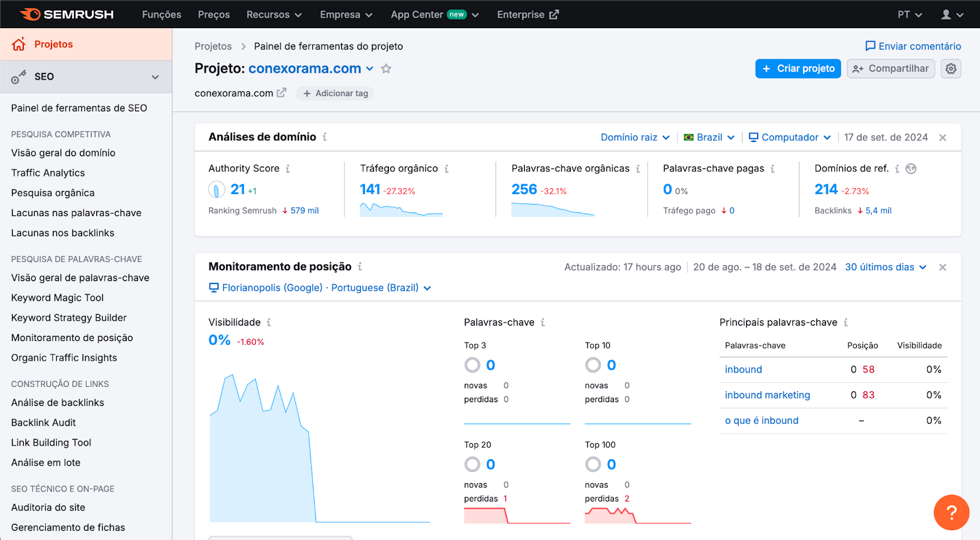Click Ranking Semrush value 579 mil
This screenshot has width=980, height=540.
click(x=304, y=211)
